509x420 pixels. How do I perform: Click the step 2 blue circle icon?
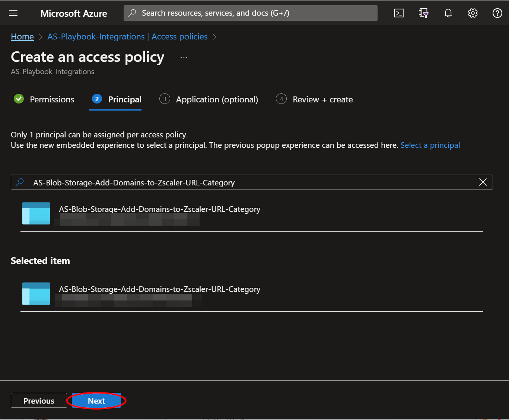[x=97, y=99]
